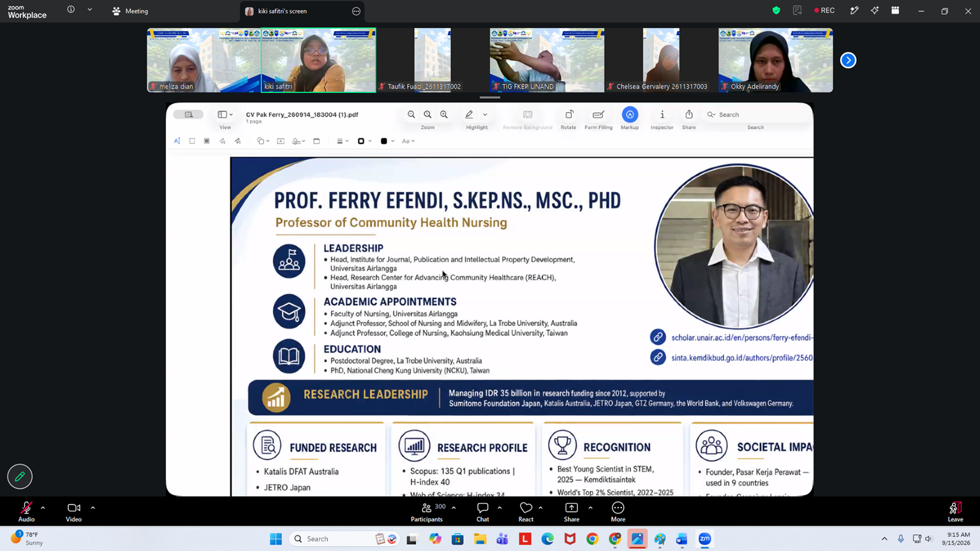Select the Redact markup tool
The width and height of the screenshot is (980, 551).
coord(207,141)
